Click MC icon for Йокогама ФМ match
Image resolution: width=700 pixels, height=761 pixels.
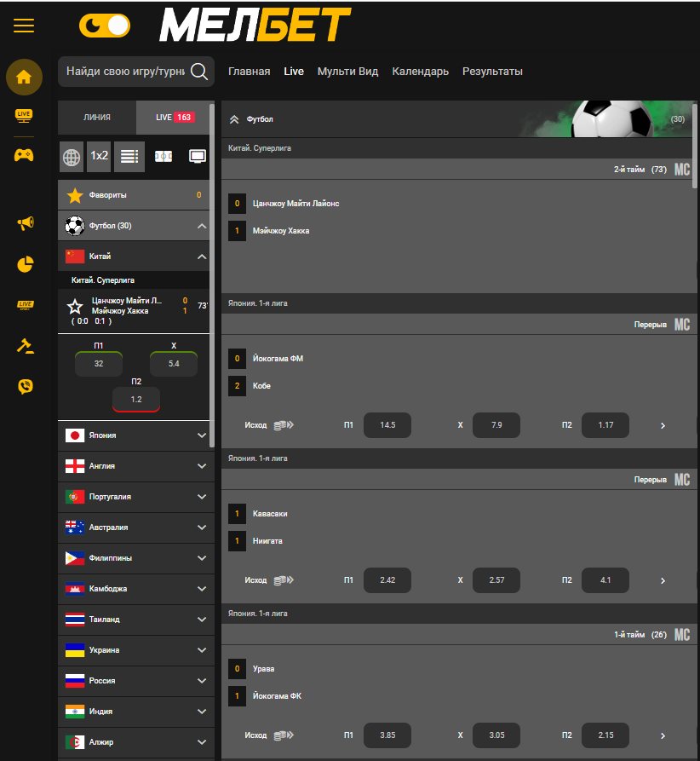(682, 324)
